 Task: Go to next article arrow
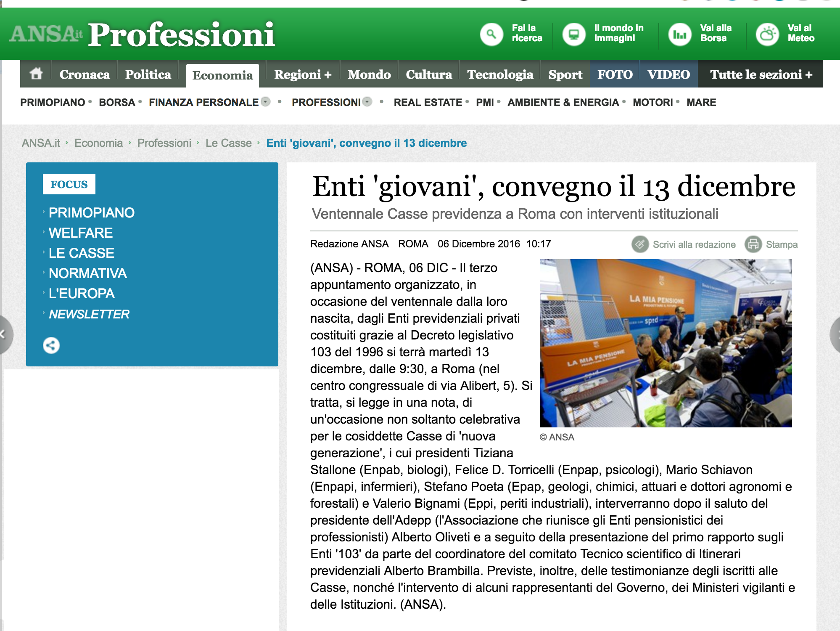(x=835, y=335)
